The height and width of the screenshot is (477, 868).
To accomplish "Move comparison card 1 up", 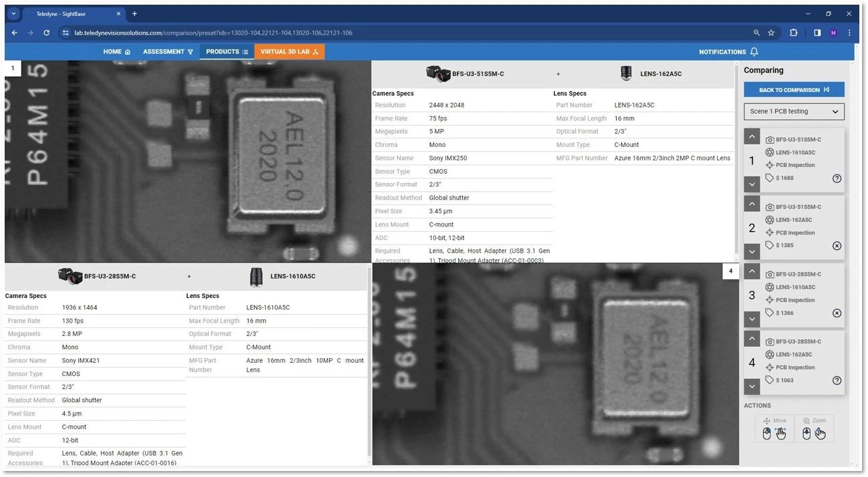I will (752, 137).
